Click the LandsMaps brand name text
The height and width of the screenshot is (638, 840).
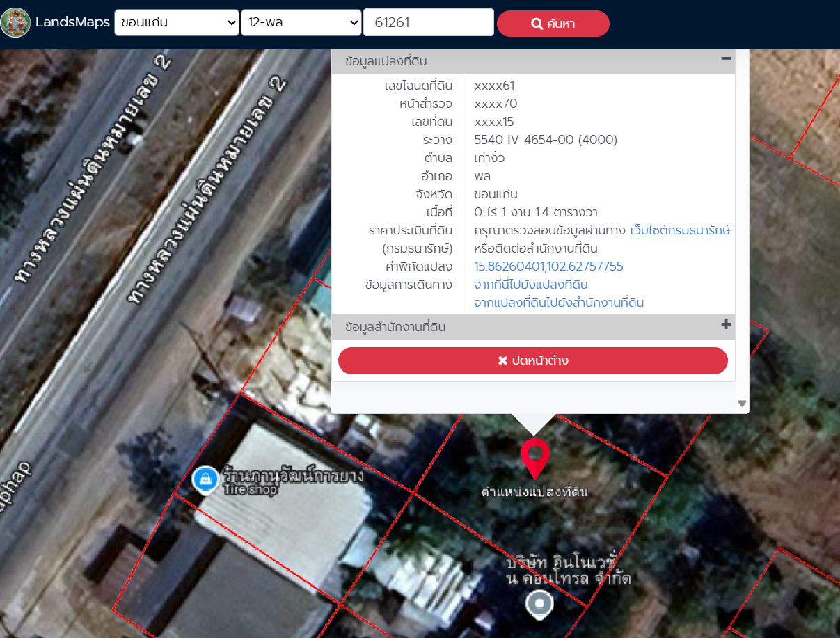73,23
